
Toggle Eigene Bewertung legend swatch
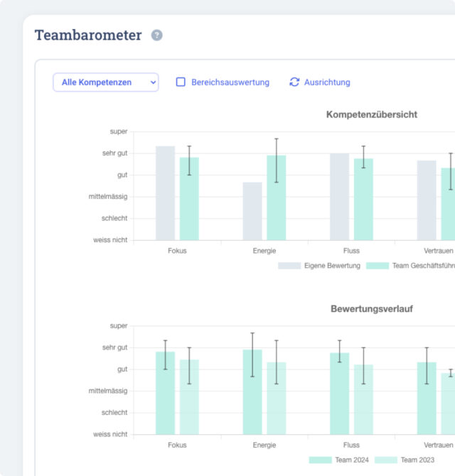[289, 266]
